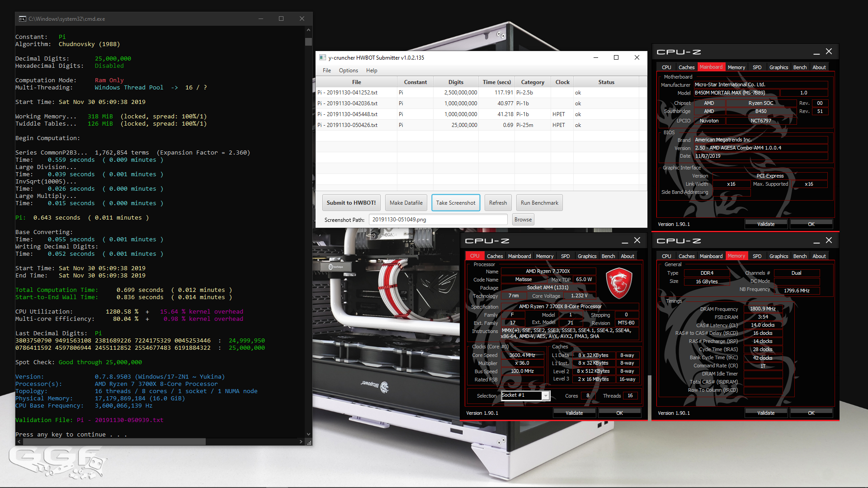Click the Status column header
This screenshot has width=868, height=488.
click(x=606, y=82)
